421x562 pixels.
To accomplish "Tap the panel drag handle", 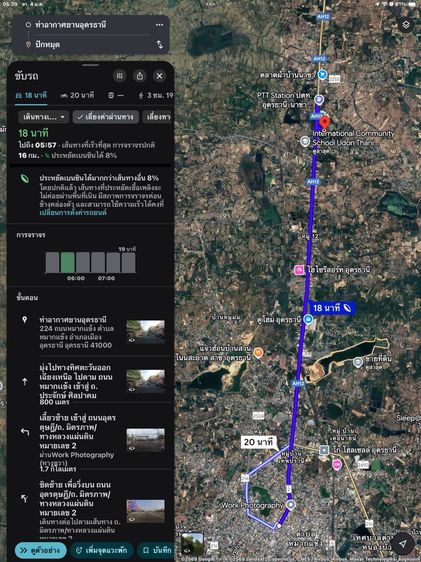I will (x=90, y=65).
